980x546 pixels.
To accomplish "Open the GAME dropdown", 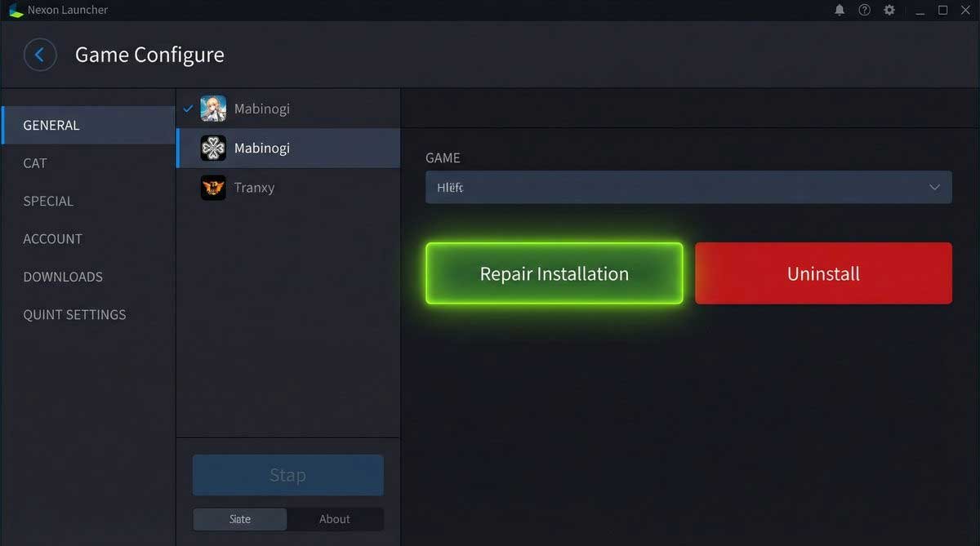I will (x=688, y=187).
